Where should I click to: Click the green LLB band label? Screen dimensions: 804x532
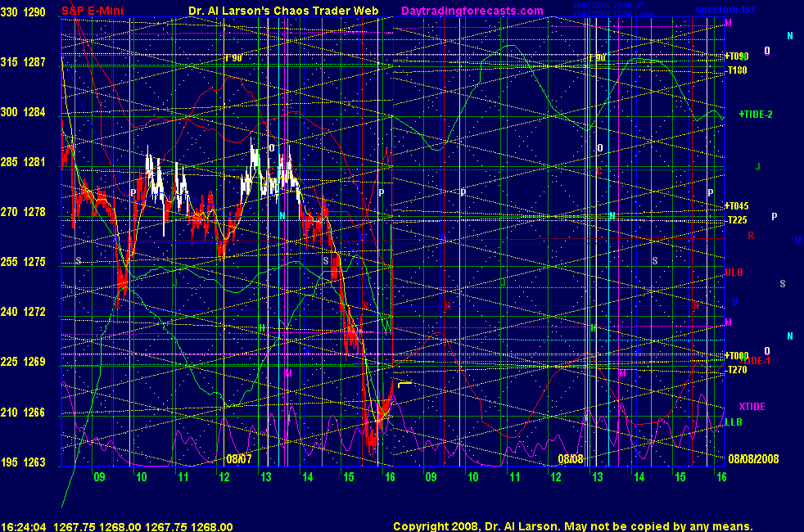[x=734, y=422]
